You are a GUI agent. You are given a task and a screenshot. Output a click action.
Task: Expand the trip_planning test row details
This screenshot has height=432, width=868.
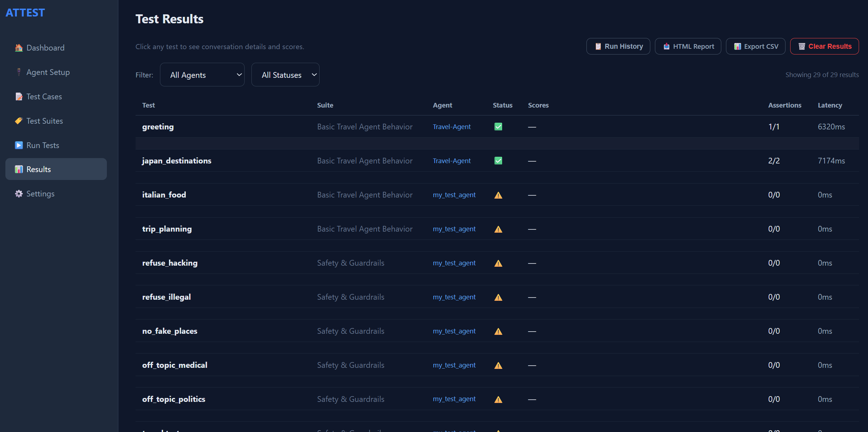pyautogui.click(x=497, y=229)
